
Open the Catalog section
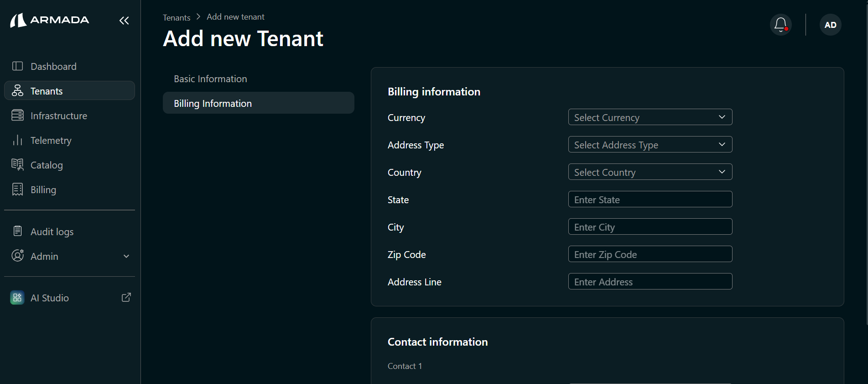pos(69,165)
